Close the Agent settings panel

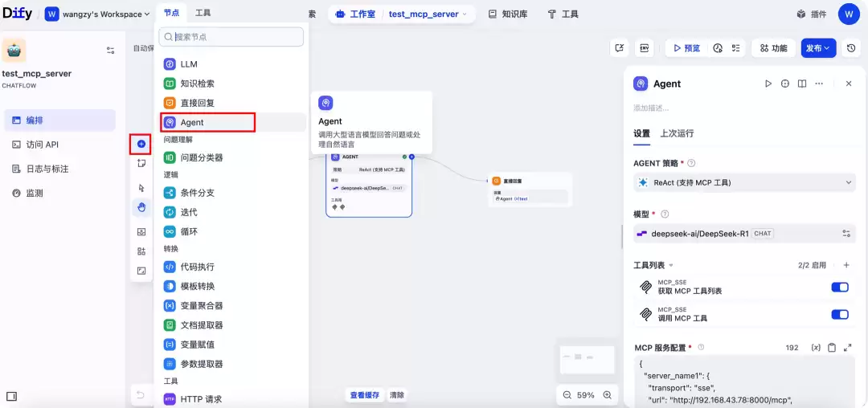click(x=849, y=84)
